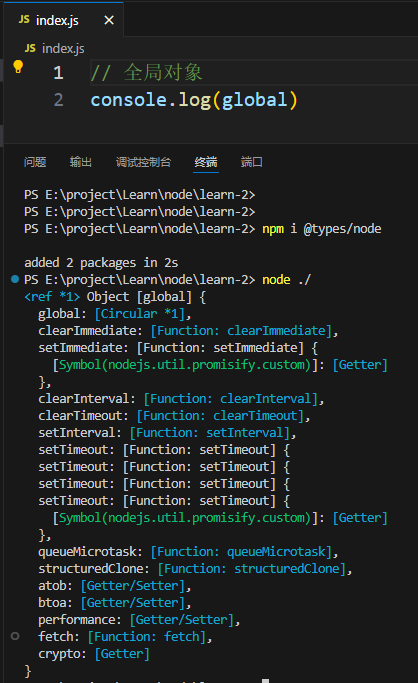The width and height of the screenshot is (418, 683).
Task: Select the 终端 panel tab
Action: (x=206, y=162)
